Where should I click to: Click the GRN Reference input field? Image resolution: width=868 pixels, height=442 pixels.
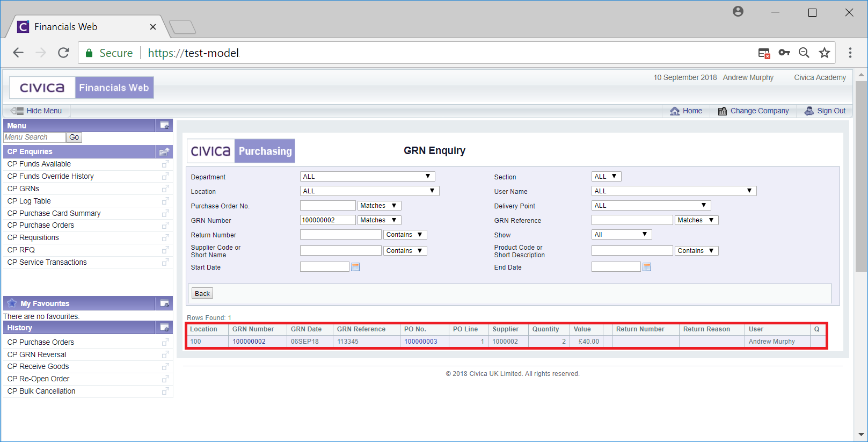pyautogui.click(x=632, y=220)
